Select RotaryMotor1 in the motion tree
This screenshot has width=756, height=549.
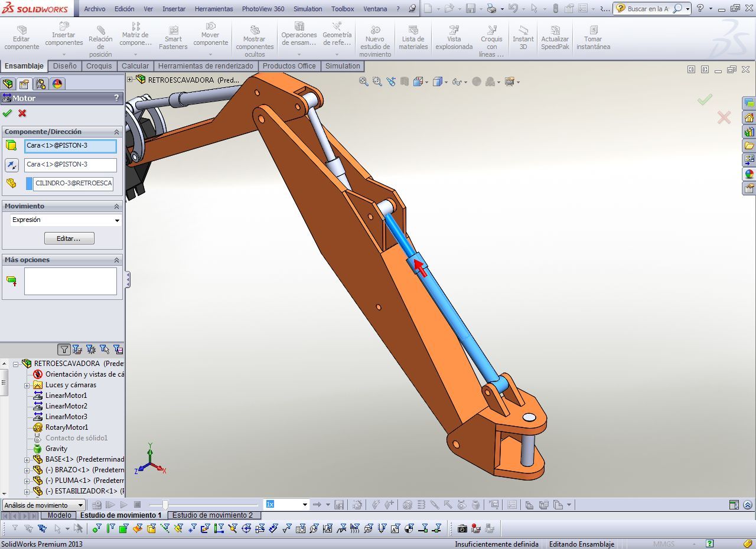pos(67,427)
